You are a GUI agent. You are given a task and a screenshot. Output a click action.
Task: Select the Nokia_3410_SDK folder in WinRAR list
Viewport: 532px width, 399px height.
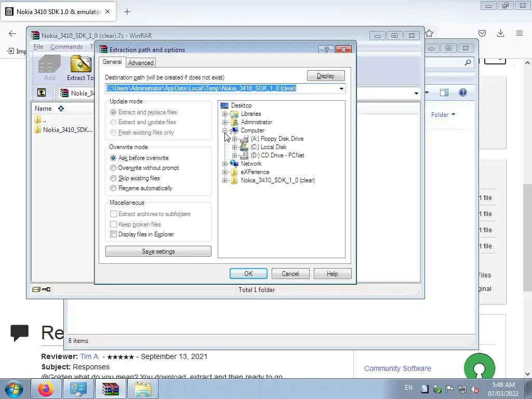point(63,129)
